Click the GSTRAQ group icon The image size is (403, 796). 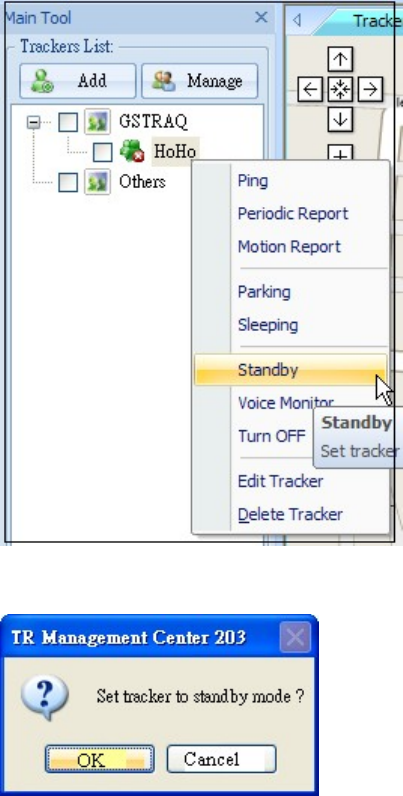(x=97, y=121)
